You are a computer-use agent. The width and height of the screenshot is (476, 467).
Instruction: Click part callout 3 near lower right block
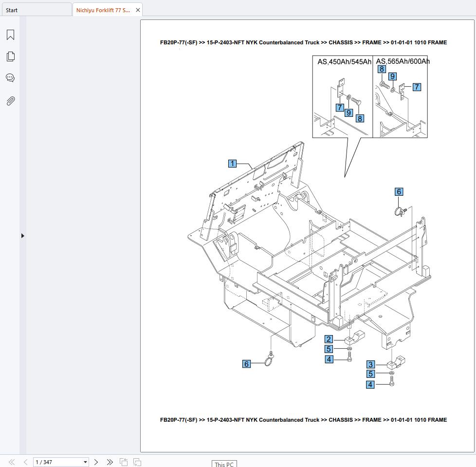370,364
